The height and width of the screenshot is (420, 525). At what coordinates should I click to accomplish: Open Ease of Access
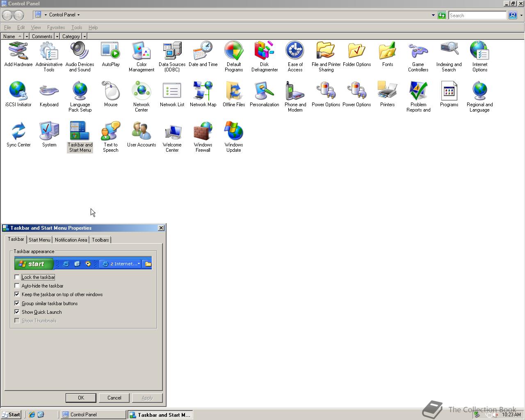click(x=295, y=57)
